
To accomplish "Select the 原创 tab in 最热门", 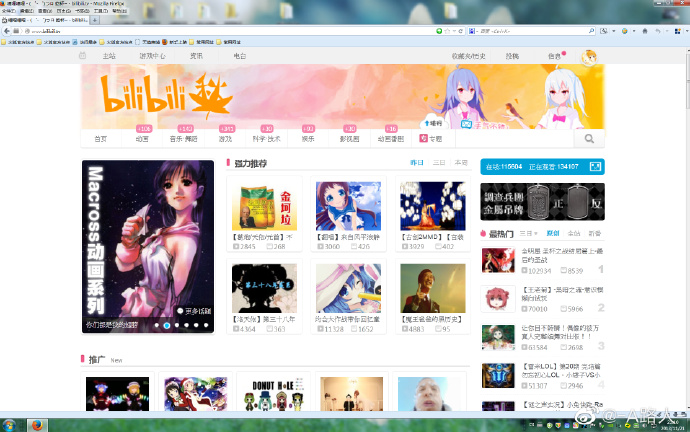I will pyautogui.click(x=553, y=234).
